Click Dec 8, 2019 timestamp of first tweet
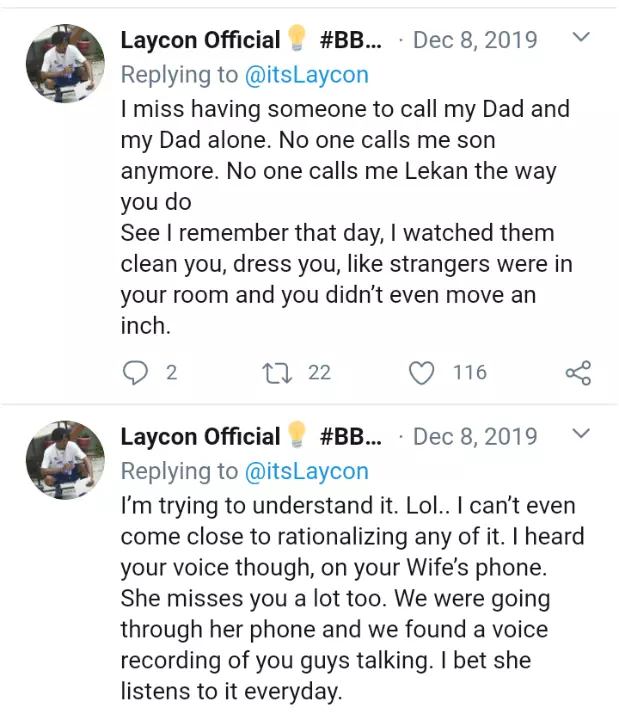Screen dimensions: 619x720 pos(475,40)
